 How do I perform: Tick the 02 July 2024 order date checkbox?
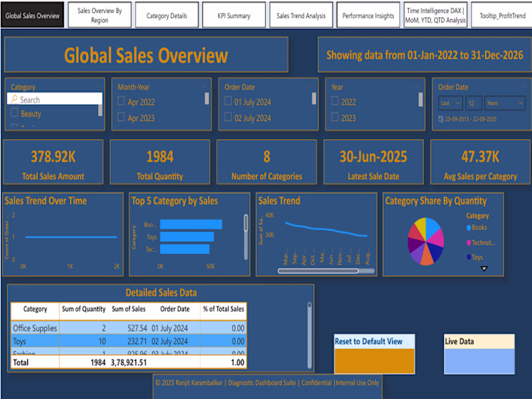click(x=228, y=117)
